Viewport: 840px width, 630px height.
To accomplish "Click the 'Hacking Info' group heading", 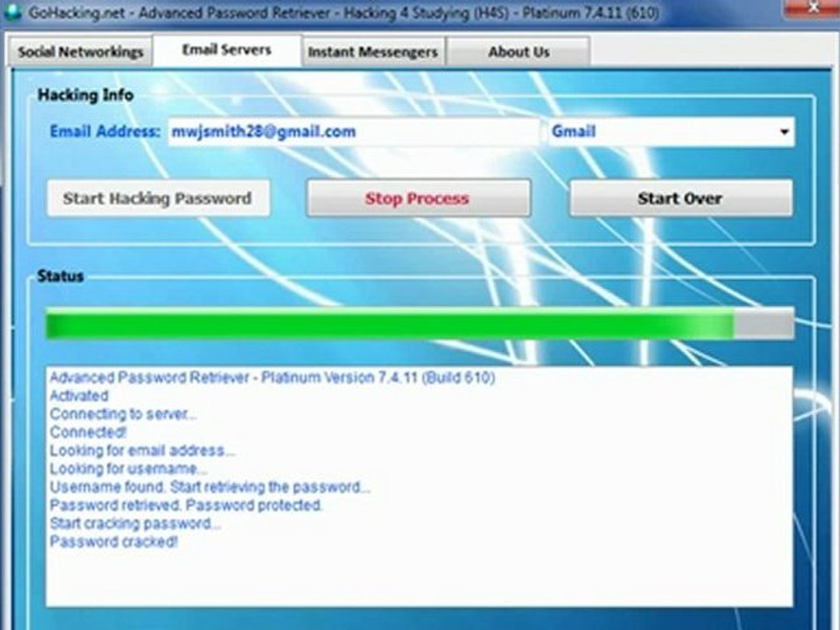I will click(x=86, y=95).
